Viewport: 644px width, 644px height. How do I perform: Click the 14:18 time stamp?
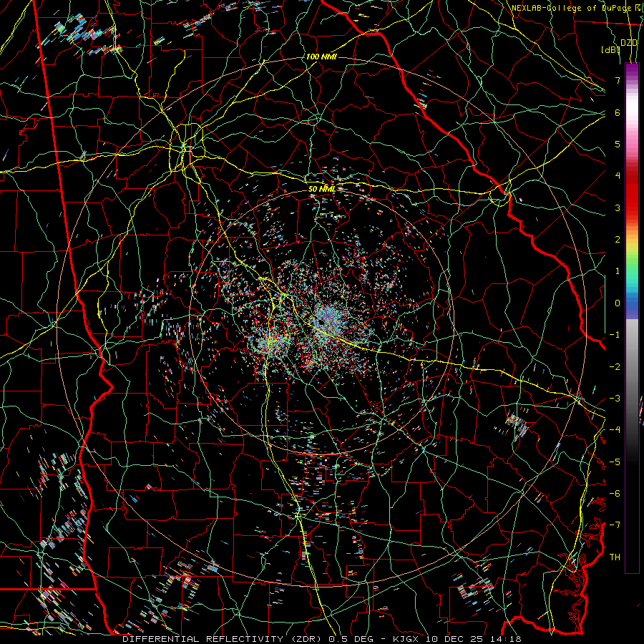[507, 639]
